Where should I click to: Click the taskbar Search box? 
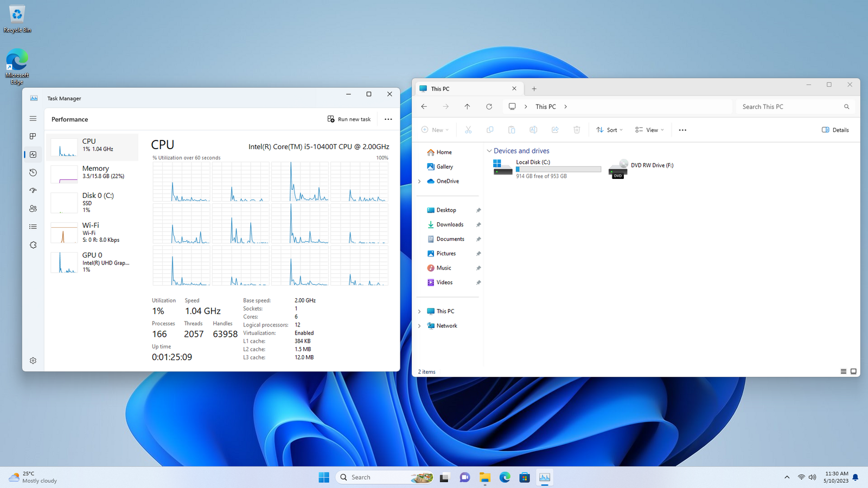coord(385,477)
